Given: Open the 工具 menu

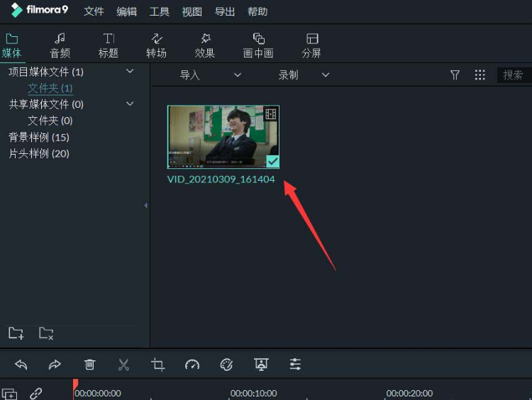Looking at the screenshot, I should tap(160, 11).
